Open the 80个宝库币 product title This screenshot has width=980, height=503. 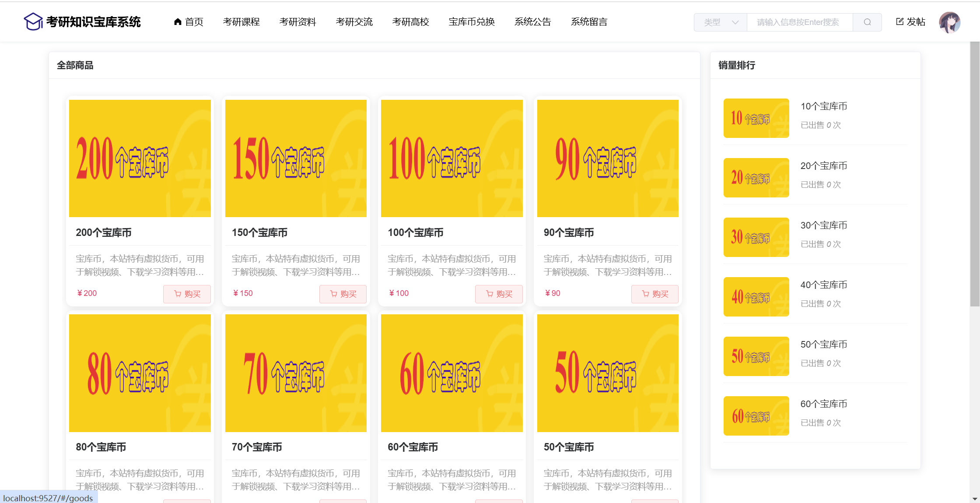point(101,447)
